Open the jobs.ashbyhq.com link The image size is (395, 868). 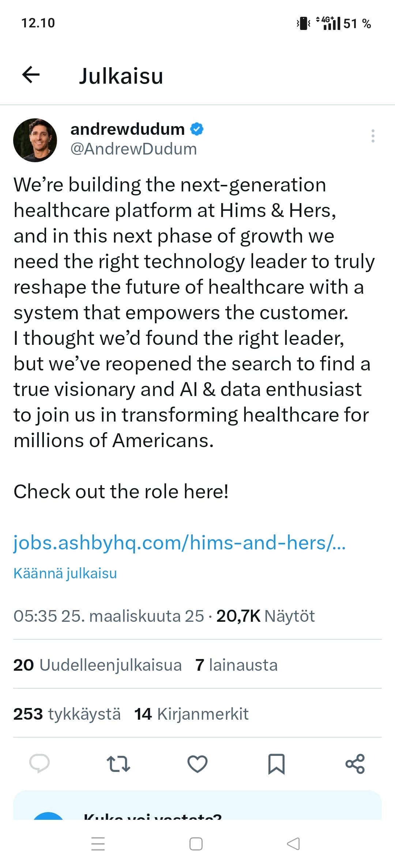tap(179, 543)
